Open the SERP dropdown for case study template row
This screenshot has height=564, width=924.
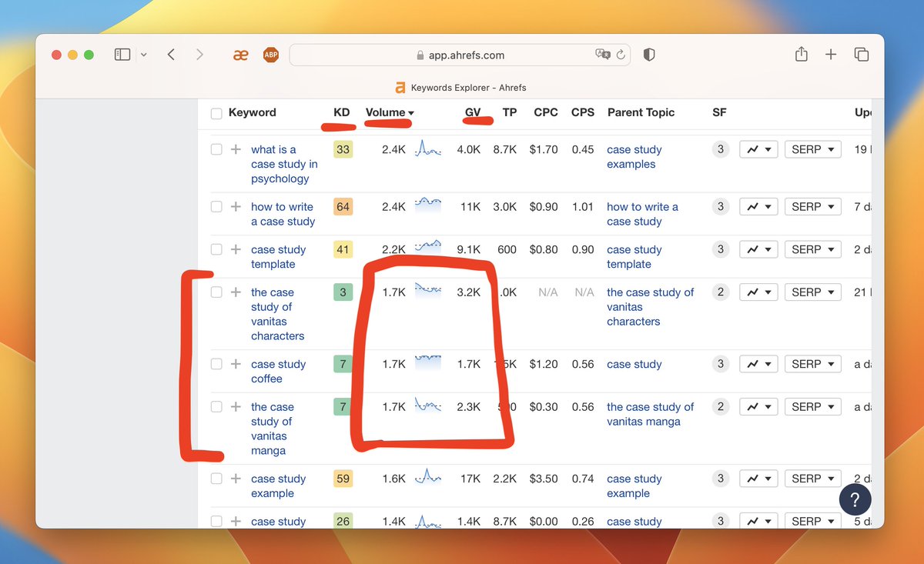(813, 249)
